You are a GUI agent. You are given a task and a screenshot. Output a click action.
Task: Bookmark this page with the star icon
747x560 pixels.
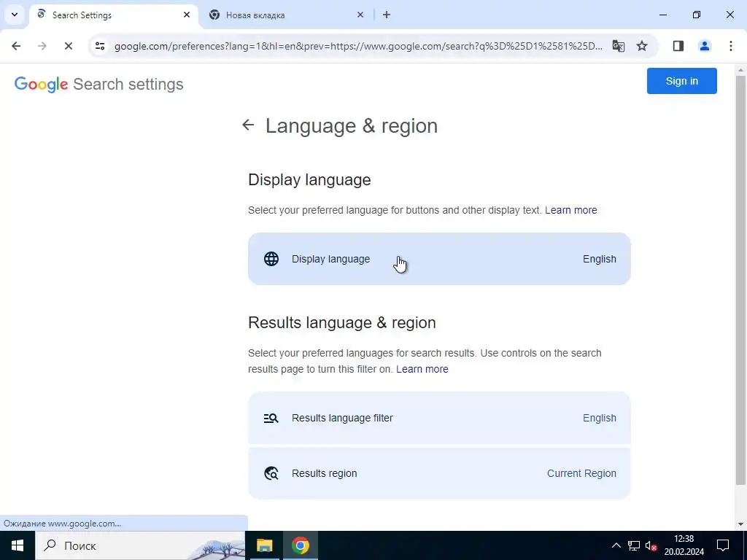642,46
